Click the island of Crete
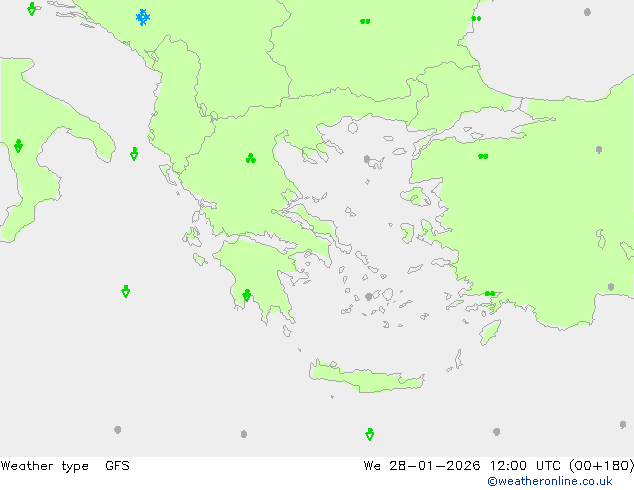 tap(367, 377)
